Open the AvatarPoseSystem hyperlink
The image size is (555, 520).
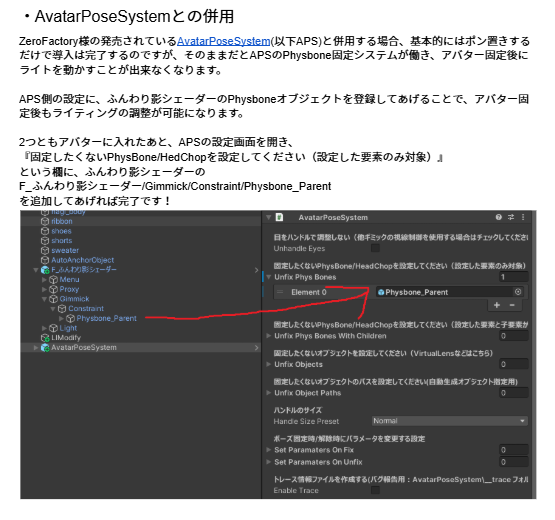223,41
